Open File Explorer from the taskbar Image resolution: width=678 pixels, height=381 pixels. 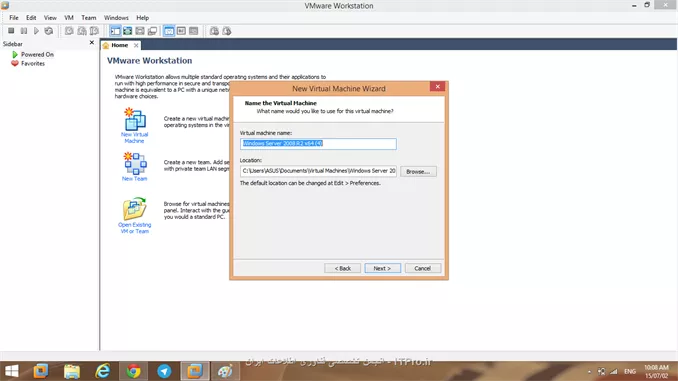pyautogui.click(x=72, y=371)
